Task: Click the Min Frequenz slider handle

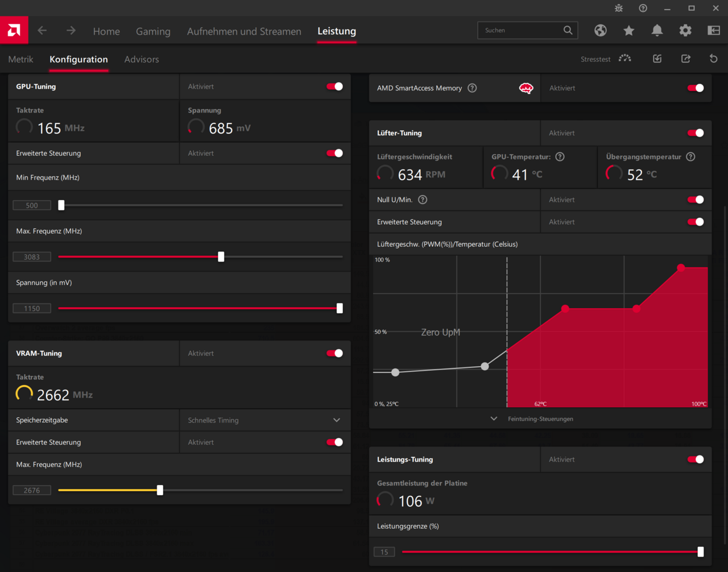Action: 61,205
